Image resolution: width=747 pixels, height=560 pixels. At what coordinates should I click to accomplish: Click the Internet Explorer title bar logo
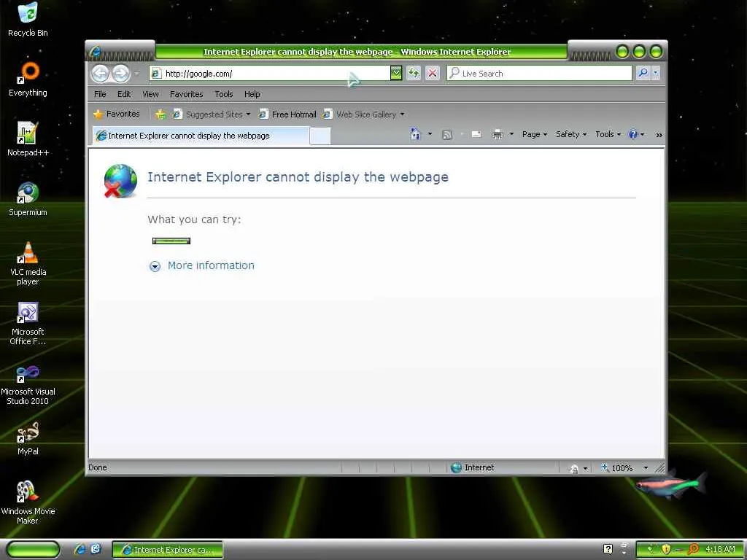[95, 52]
